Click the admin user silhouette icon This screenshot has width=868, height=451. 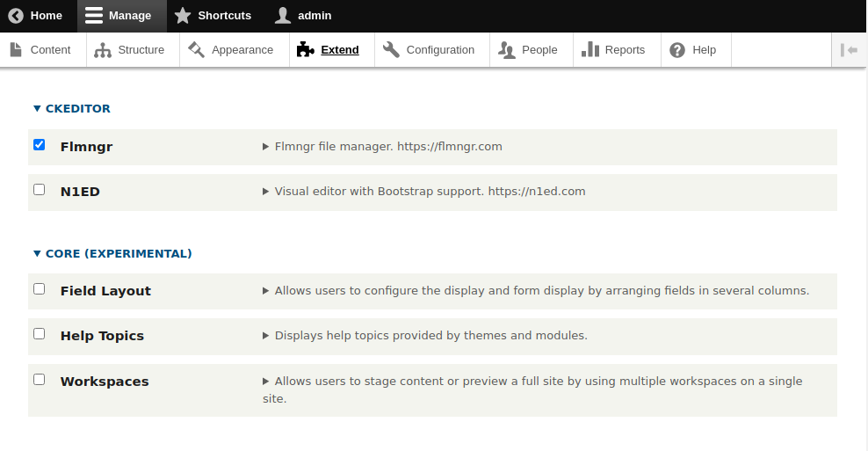click(x=283, y=16)
